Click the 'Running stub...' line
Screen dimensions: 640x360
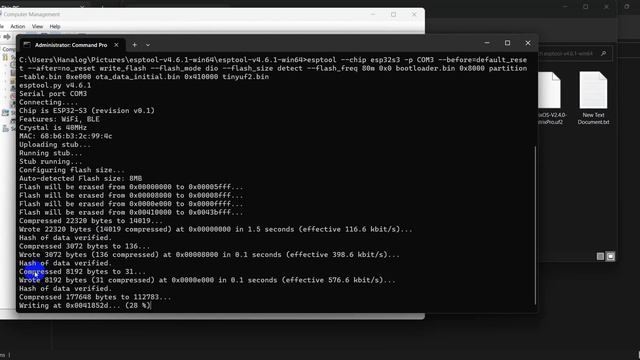coord(51,153)
